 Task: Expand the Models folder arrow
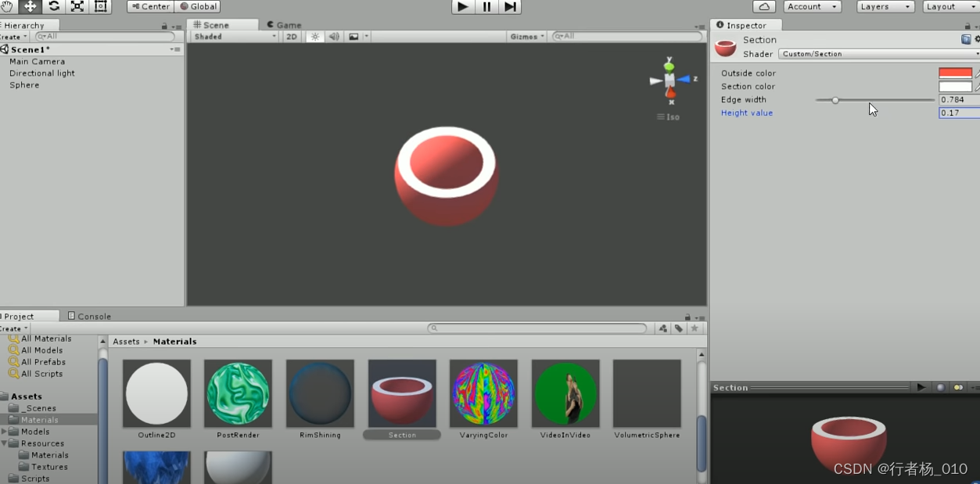[4, 432]
